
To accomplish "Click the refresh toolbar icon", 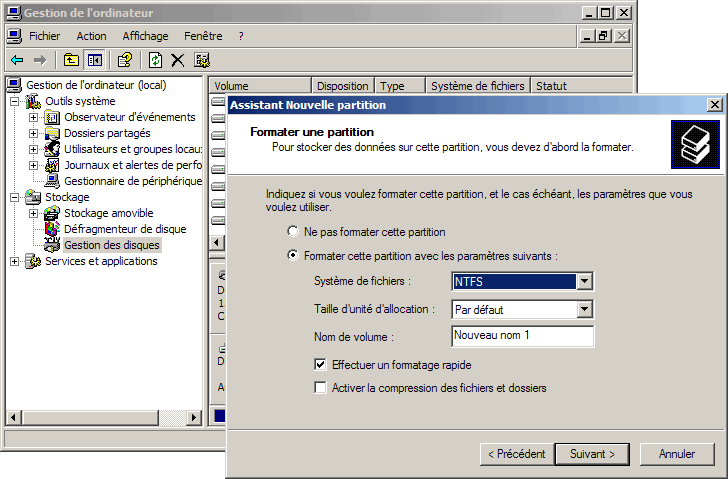I will coord(156,61).
